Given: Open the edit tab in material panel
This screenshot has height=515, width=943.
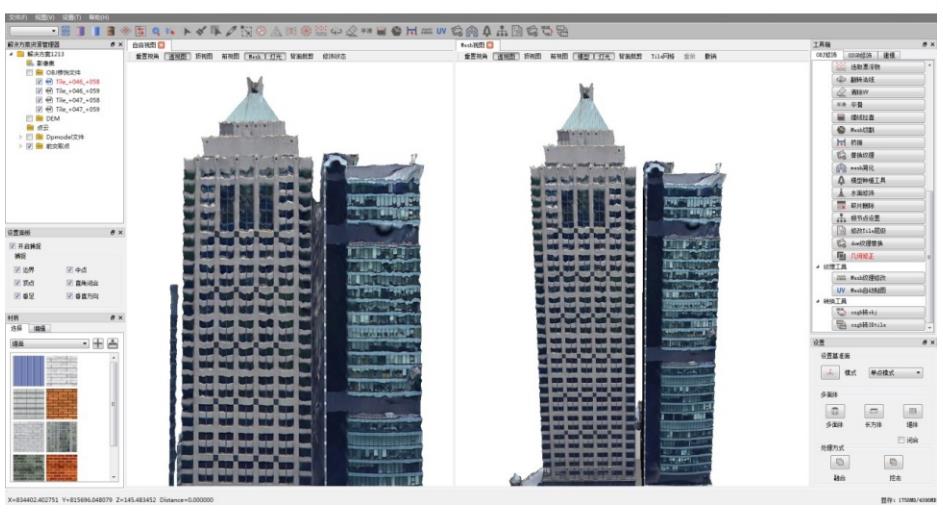Looking at the screenshot, I should (x=40, y=328).
